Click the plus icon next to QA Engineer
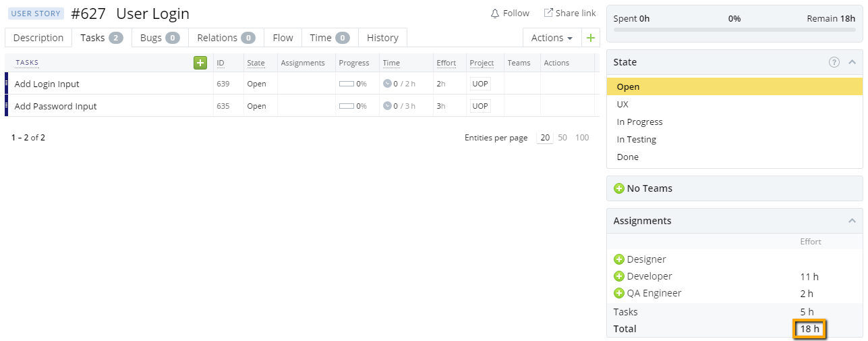The height and width of the screenshot is (341, 868). 619,293
